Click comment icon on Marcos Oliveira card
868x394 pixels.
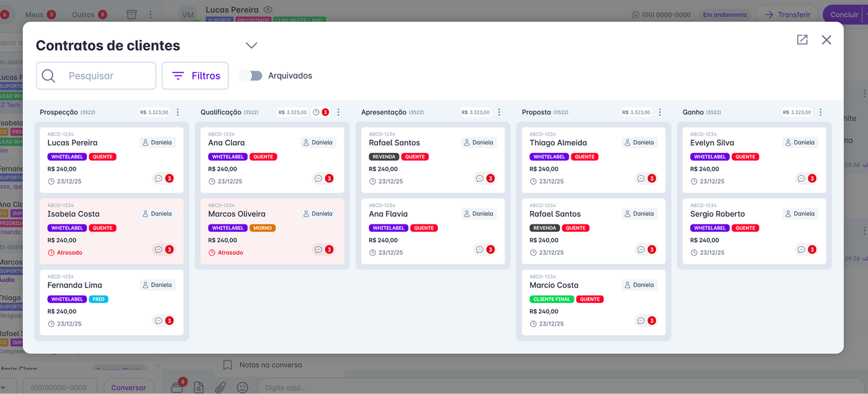pos(318,250)
